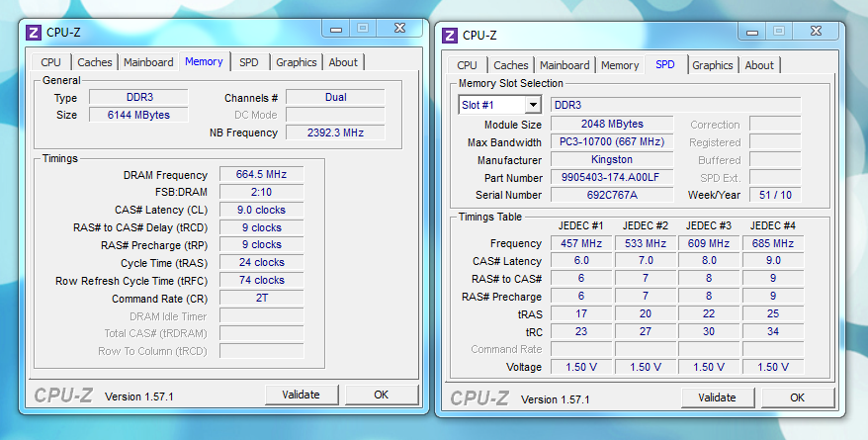Viewport: 868px width, 440px height.
Task: Click the empty Correction field
Action: (775, 124)
